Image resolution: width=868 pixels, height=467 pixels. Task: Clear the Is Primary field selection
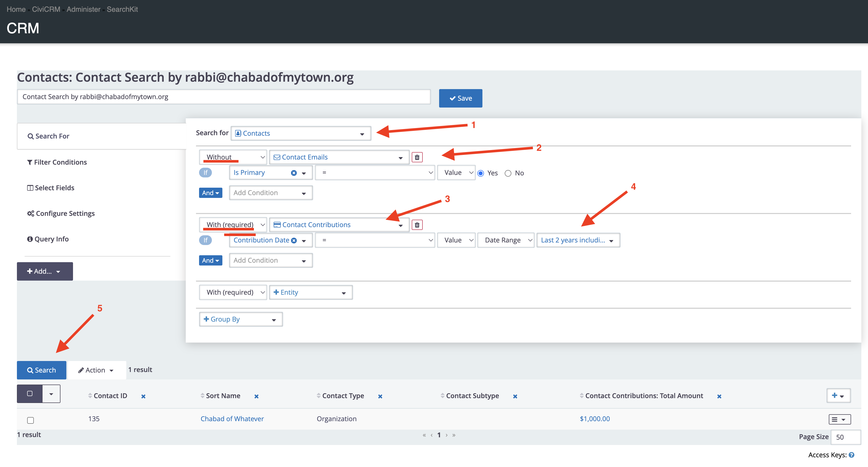294,173
